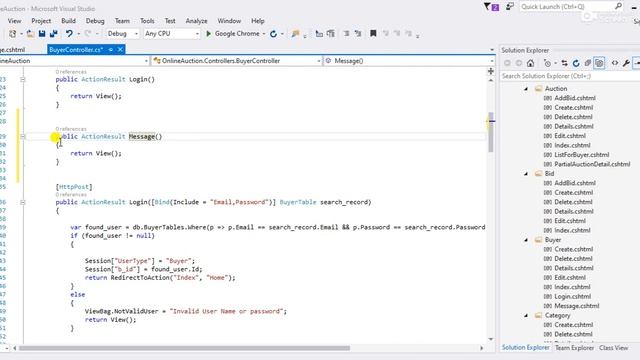
Task: Open Find in Files from the toolbar
Action: [295, 34]
